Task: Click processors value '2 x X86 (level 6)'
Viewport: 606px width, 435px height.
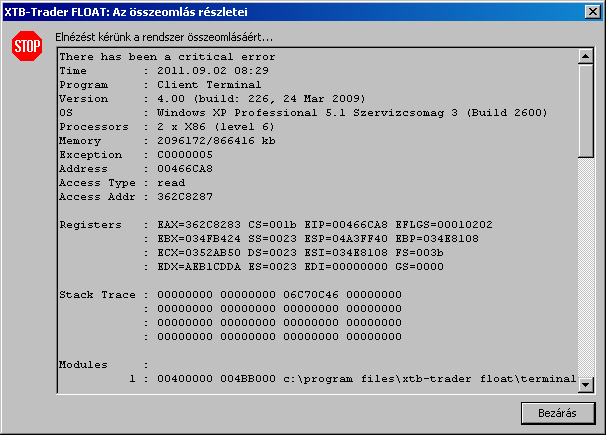Action: click(216, 126)
